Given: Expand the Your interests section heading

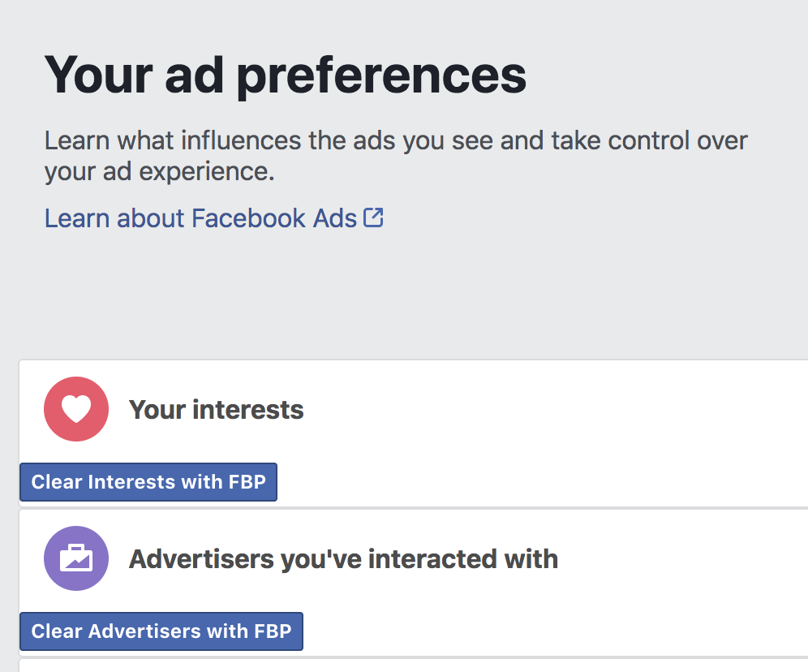Looking at the screenshot, I should (217, 410).
